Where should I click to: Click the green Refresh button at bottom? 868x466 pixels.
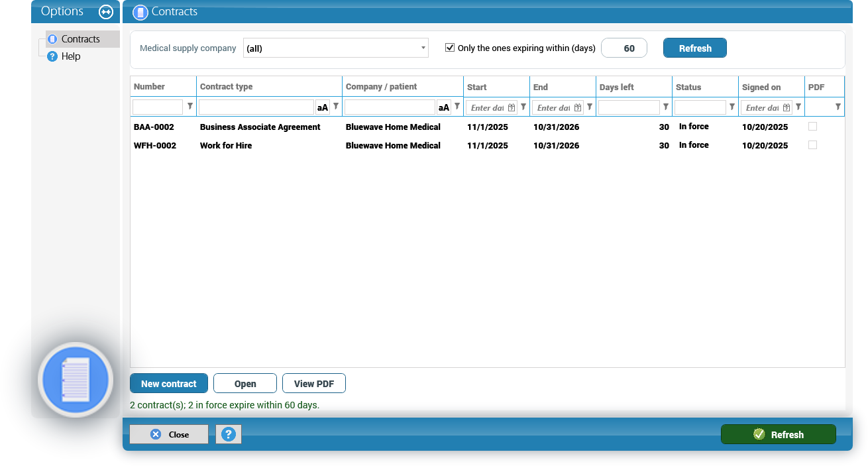point(779,434)
